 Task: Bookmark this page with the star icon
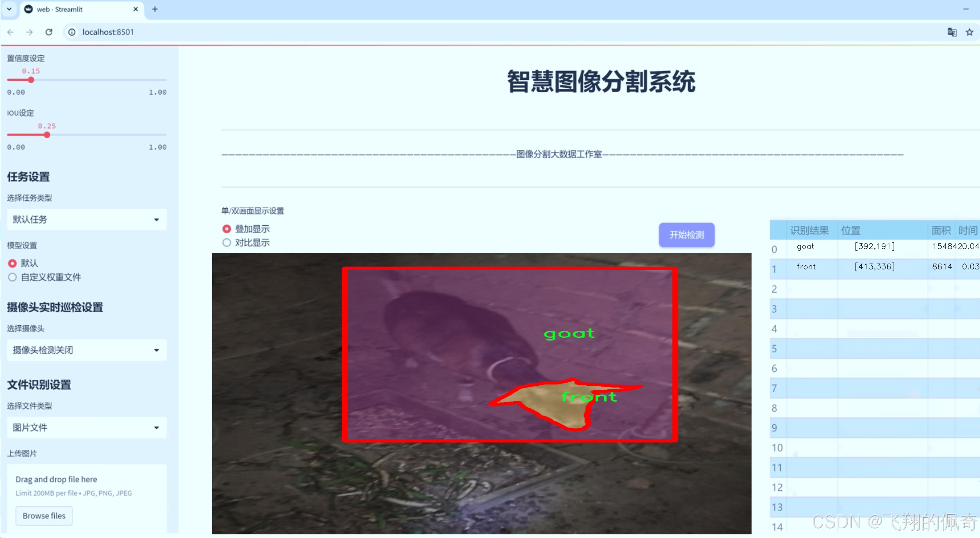pos(969,32)
